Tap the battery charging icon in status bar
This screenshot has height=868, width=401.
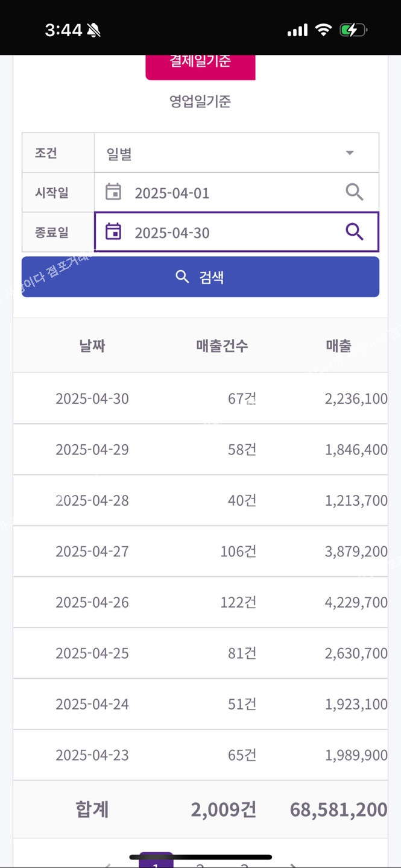[353, 30]
